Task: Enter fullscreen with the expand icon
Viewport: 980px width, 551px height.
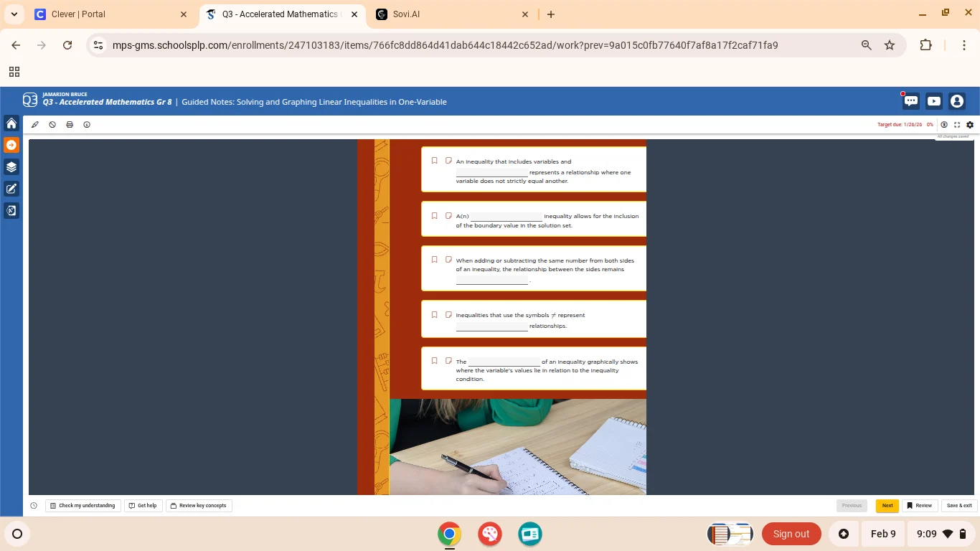Action: 957,124
